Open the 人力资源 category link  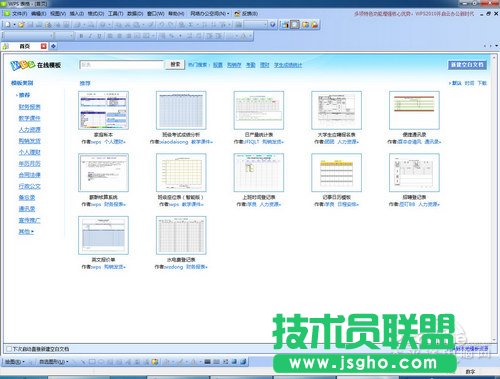click(29, 130)
